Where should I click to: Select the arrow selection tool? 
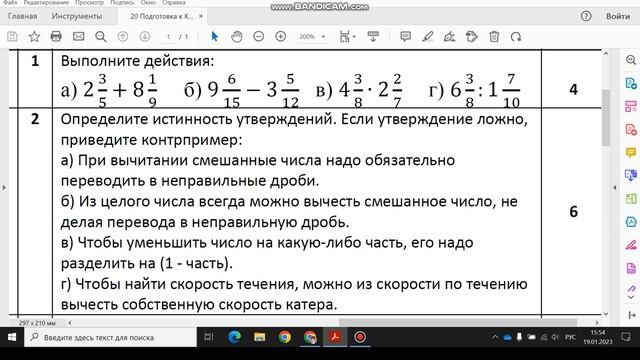[x=215, y=37]
